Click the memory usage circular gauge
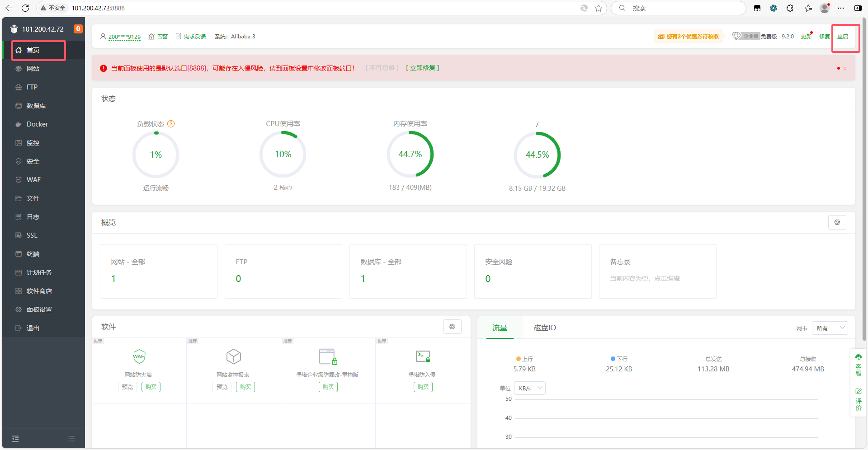Screen dimensions: 868x450 [x=410, y=155]
